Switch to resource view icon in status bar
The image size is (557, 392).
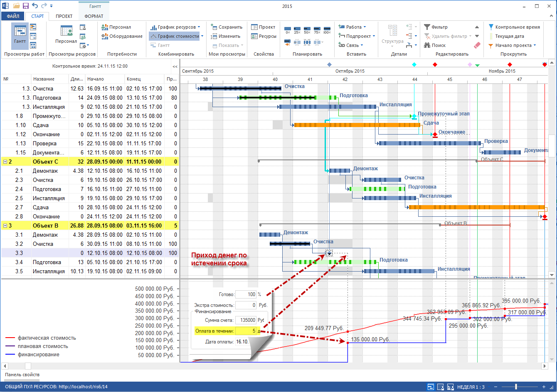coord(440,387)
